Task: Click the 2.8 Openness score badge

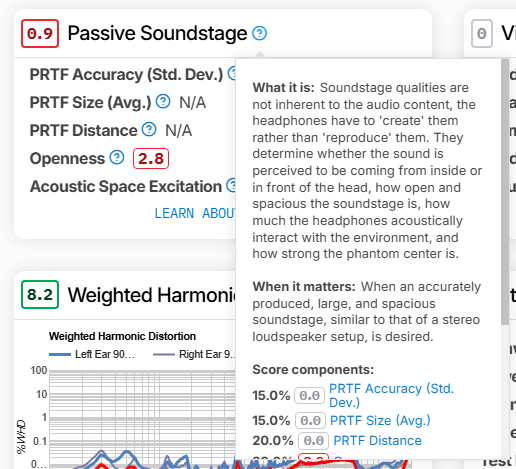Action: coord(151,158)
